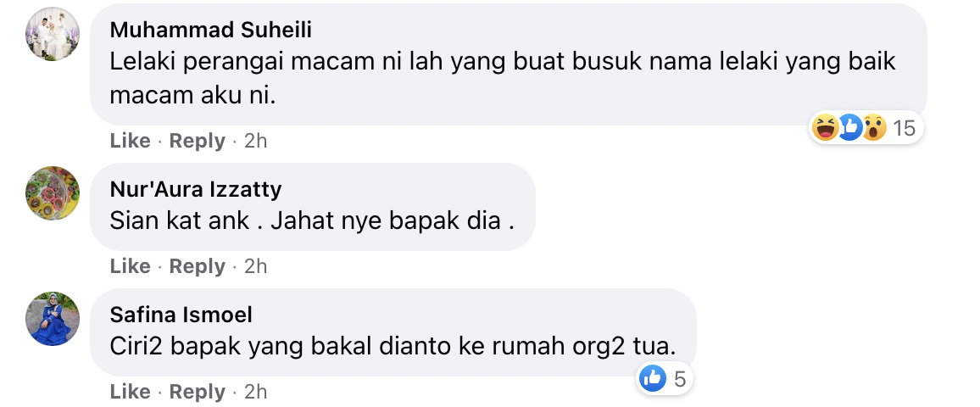Click the thumbs-up icon beside count 15

tap(849, 128)
